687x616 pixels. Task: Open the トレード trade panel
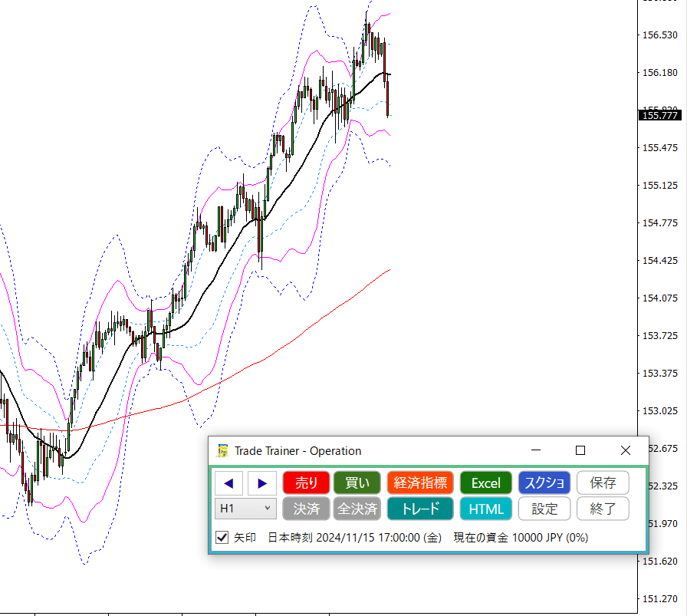(420, 508)
